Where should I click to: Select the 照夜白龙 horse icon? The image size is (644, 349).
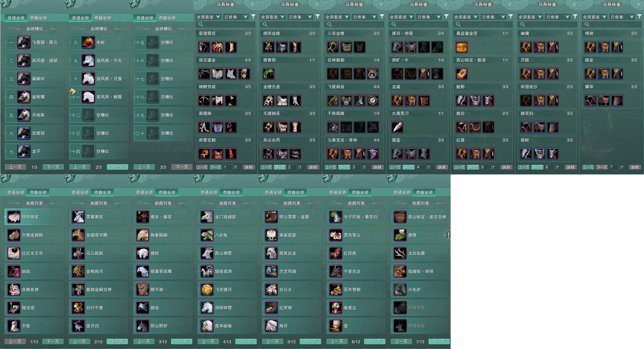point(271,253)
